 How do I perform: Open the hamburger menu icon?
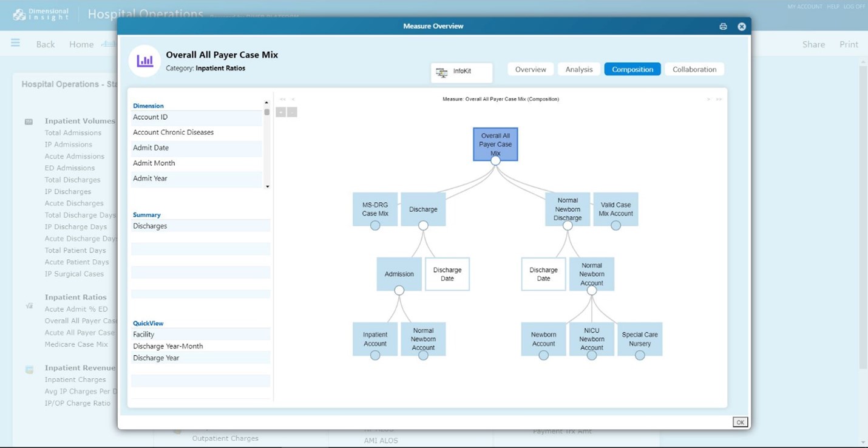coord(15,43)
